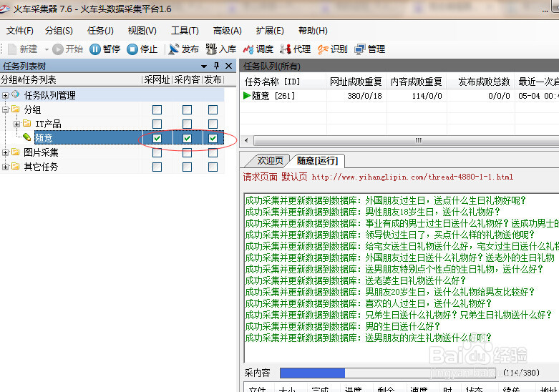Toggle 采网址 checkbox for 分组
The height and width of the screenshot is (392, 559).
[x=157, y=109]
